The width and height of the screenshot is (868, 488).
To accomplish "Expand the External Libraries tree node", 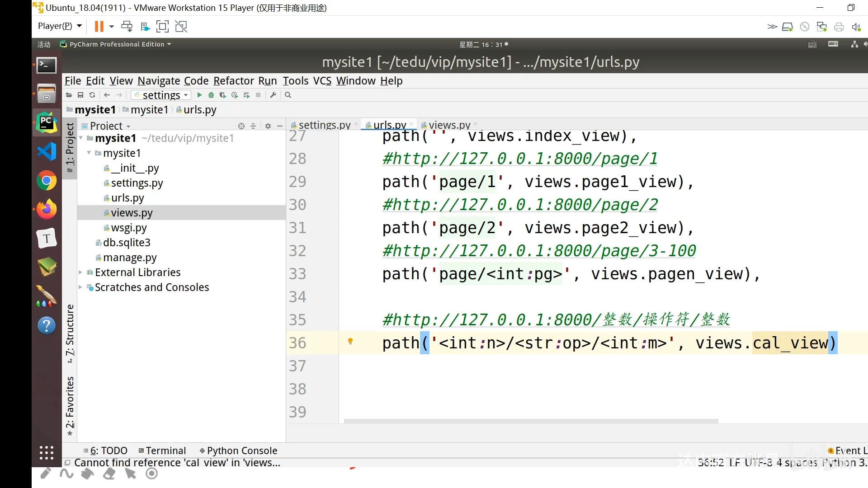I will [x=80, y=272].
